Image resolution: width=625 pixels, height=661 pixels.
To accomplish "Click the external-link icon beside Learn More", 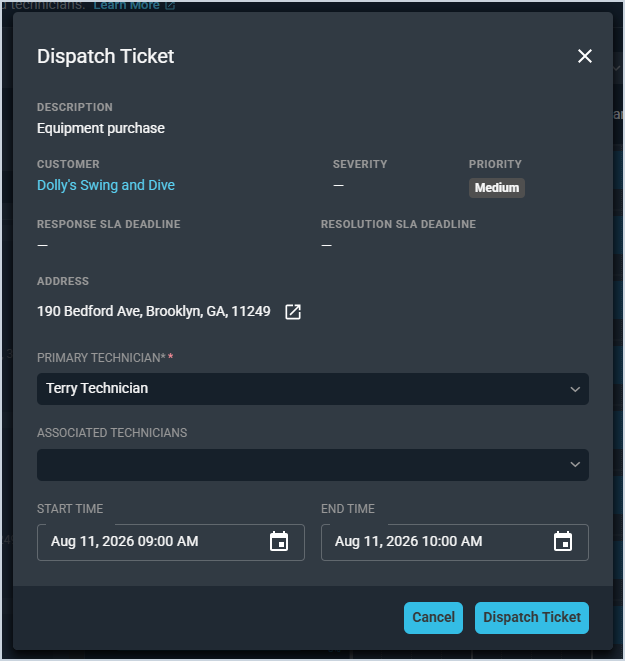I will coord(170,5).
